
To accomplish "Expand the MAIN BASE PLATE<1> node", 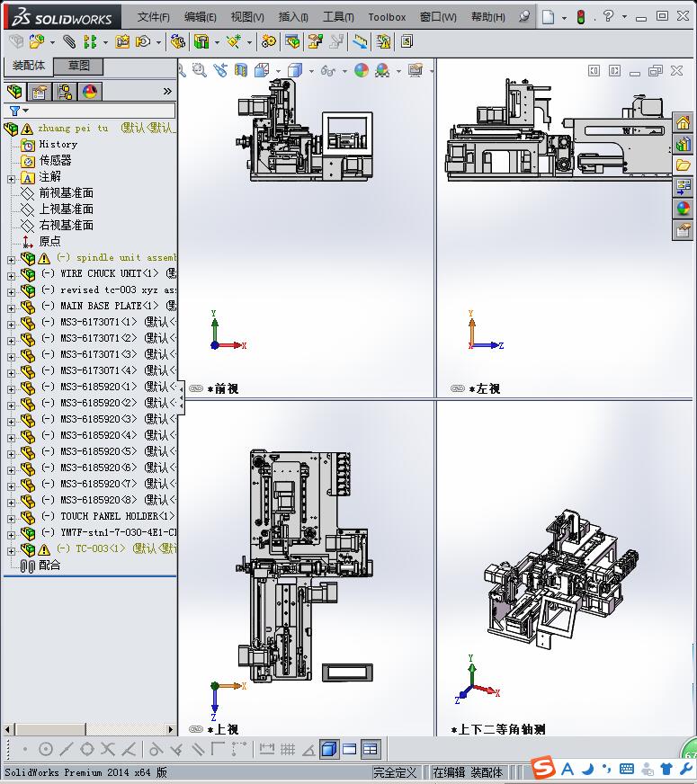I will tap(11, 308).
